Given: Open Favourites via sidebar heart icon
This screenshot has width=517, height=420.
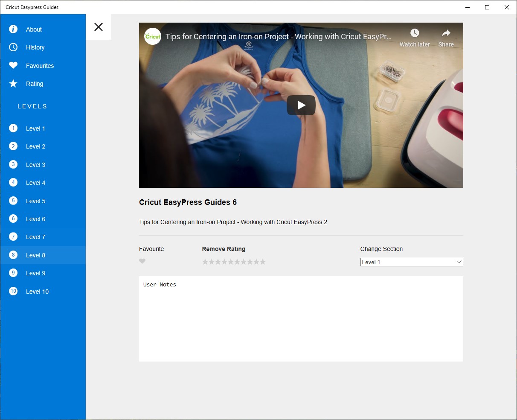Looking at the screenshot, I should click(x=13, y=65).
